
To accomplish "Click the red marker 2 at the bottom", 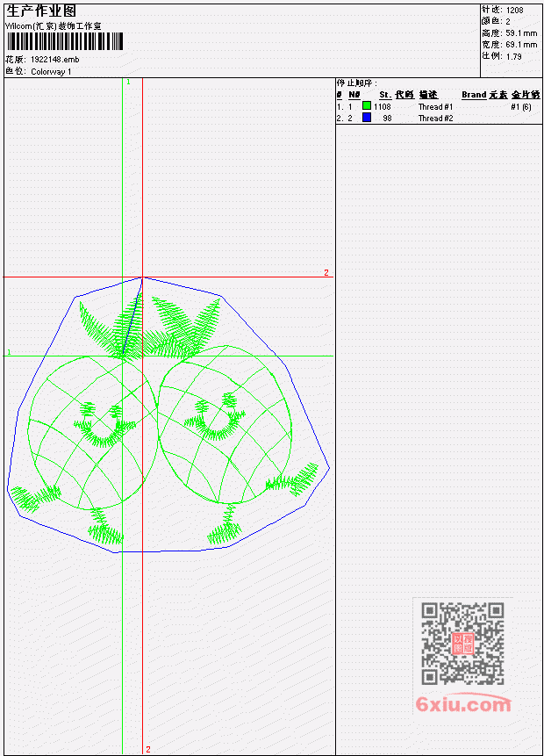I will click(148, 749).
